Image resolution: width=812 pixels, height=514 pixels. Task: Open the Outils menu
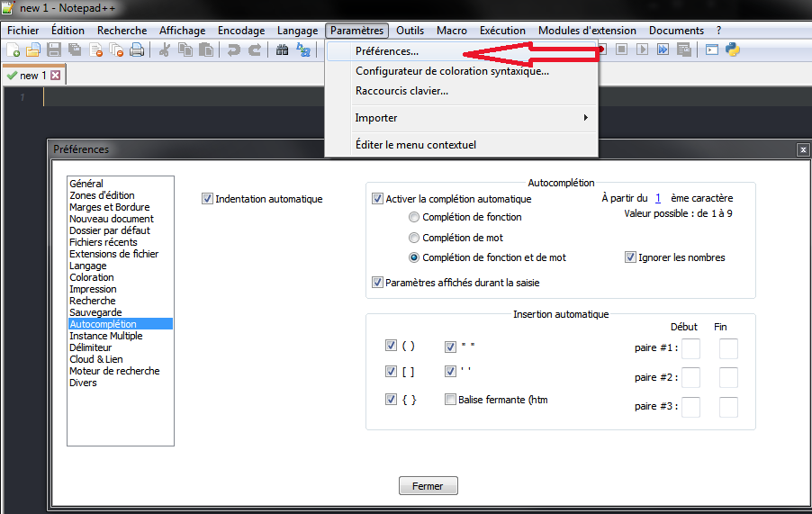coord(411,31)
